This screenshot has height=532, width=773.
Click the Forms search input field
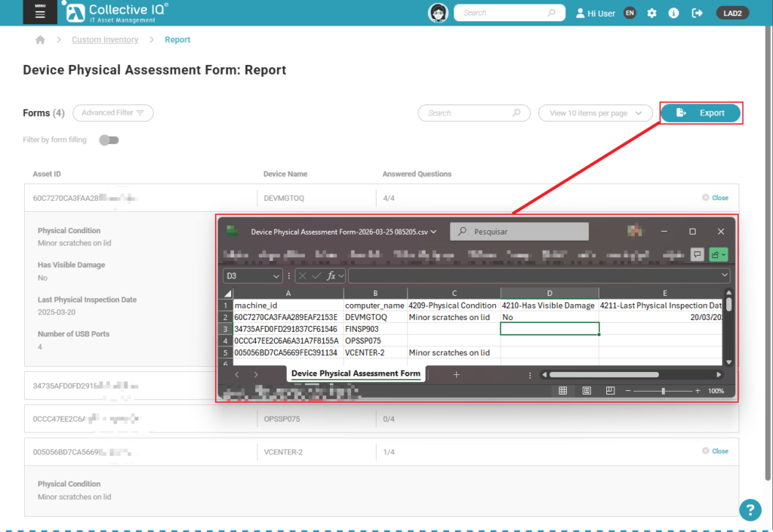point(468,113)
